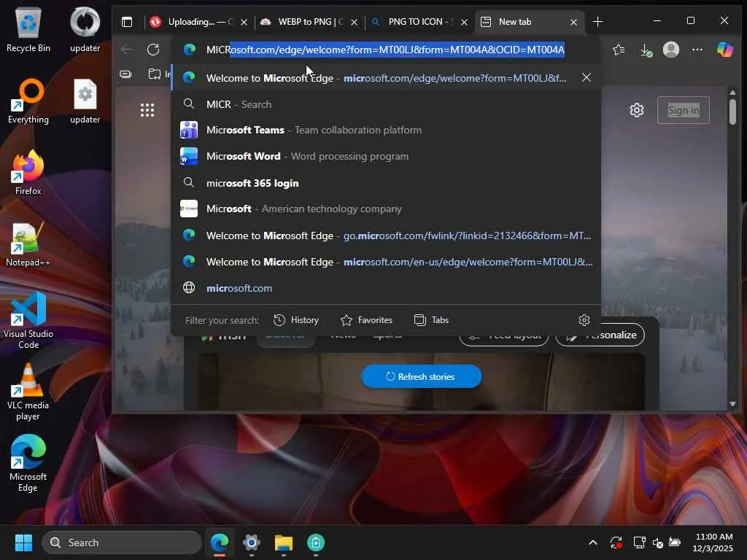The image size is (747, 560).
Task: Open new tab page settings gear
Action: (636, 111)
